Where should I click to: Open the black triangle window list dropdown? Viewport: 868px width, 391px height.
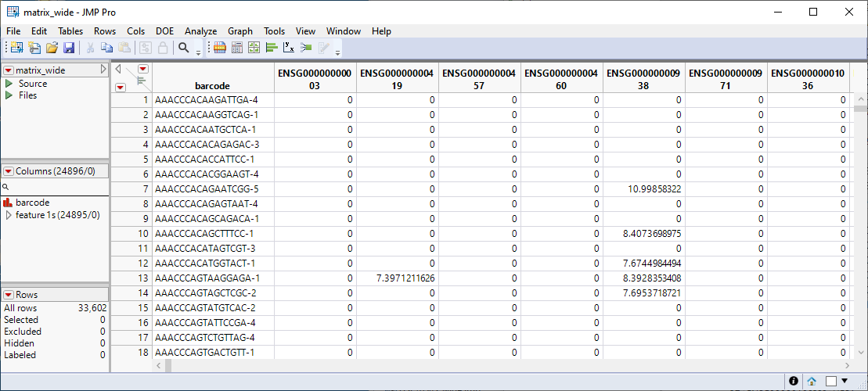[845, 381]
